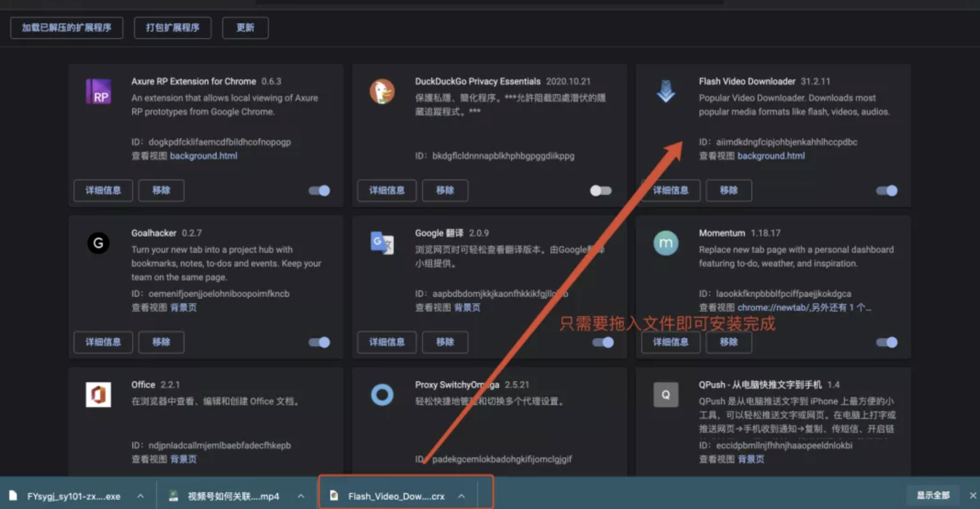Enable the DuckDuckGo Privacy Essentials toggle
The height and width of the screenshot is (509, 980).
point(600,191)
